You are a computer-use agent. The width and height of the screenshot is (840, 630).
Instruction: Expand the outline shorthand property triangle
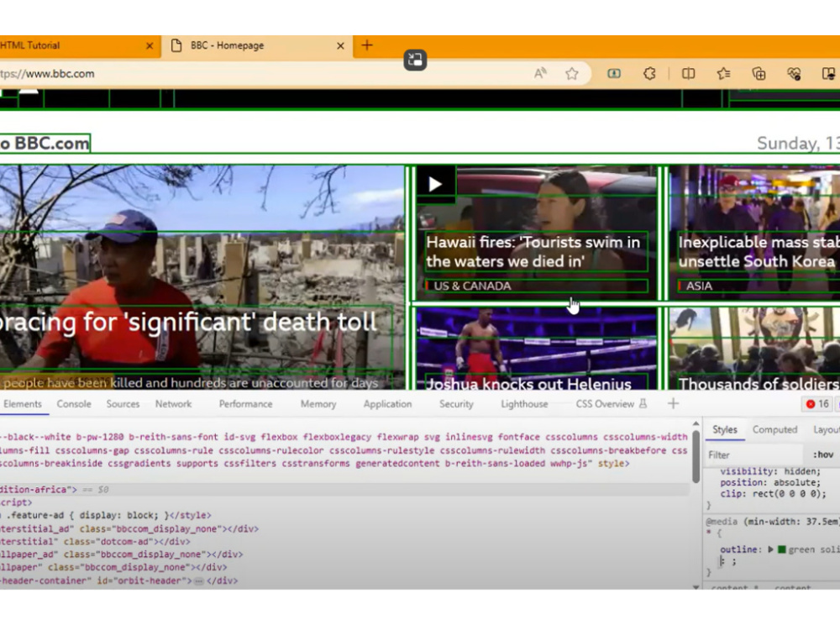pyautogui.click(x=770, y=549)
